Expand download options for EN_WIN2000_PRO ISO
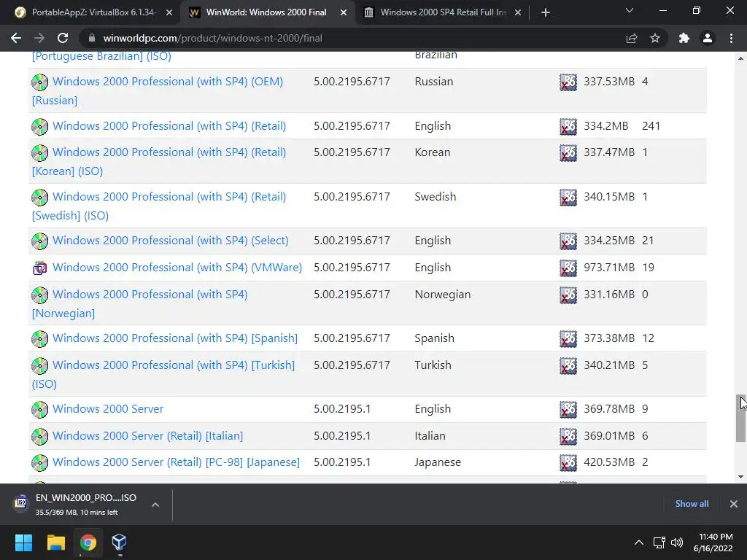This screenshot has height=560, width=747. point(155,505)
